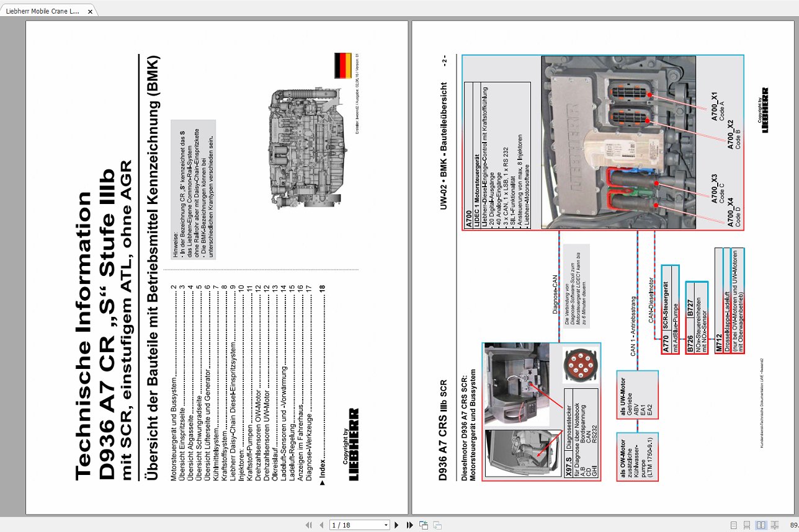Click 'Diagnose-Werkzeuge' contents entry
Viewport: 799px width, 532px height.
[x=309, y=382]
